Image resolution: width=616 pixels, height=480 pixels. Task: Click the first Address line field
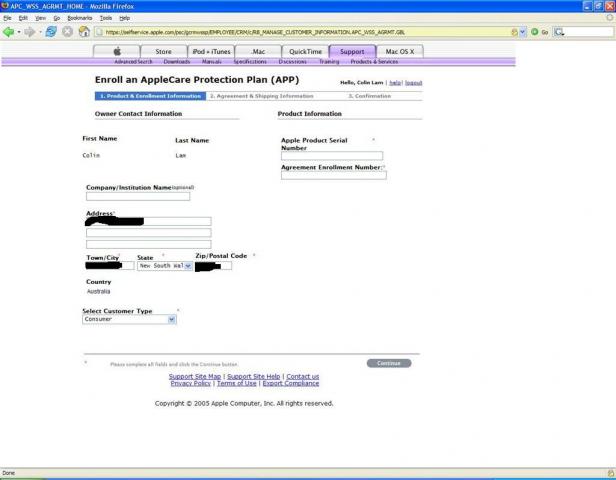point(148,222)
